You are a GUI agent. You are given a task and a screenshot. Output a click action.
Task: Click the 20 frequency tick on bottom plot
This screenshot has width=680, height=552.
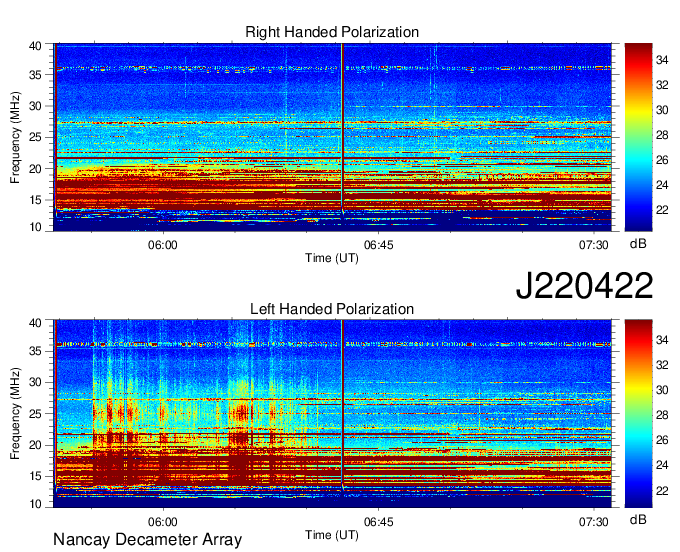coord(35,445)
